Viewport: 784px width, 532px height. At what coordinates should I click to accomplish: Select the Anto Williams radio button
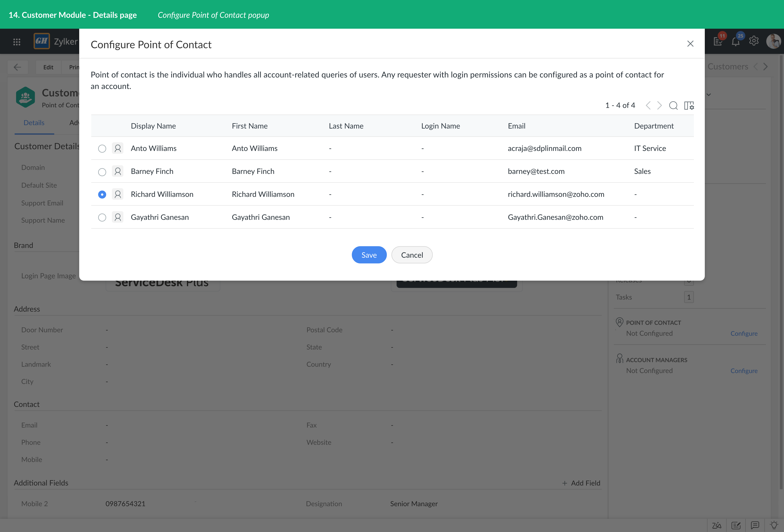pos(102,149)
